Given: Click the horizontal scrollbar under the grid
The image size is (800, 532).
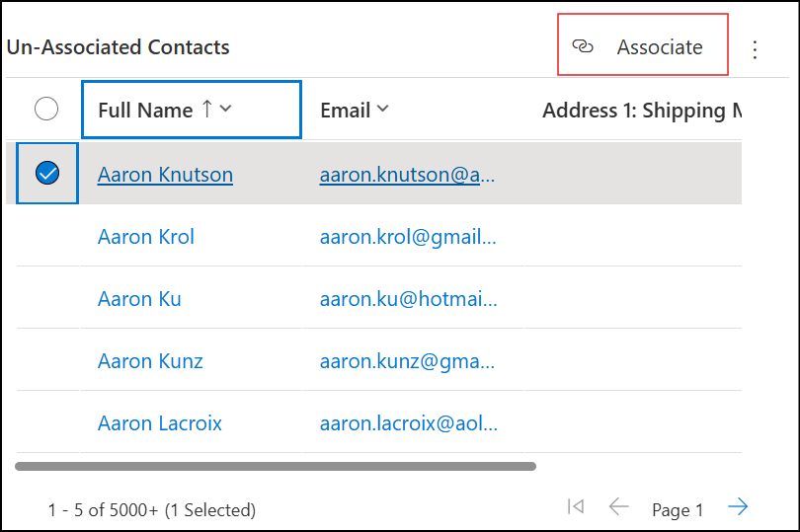Looking at the screenshot, I should click(276, 466).
